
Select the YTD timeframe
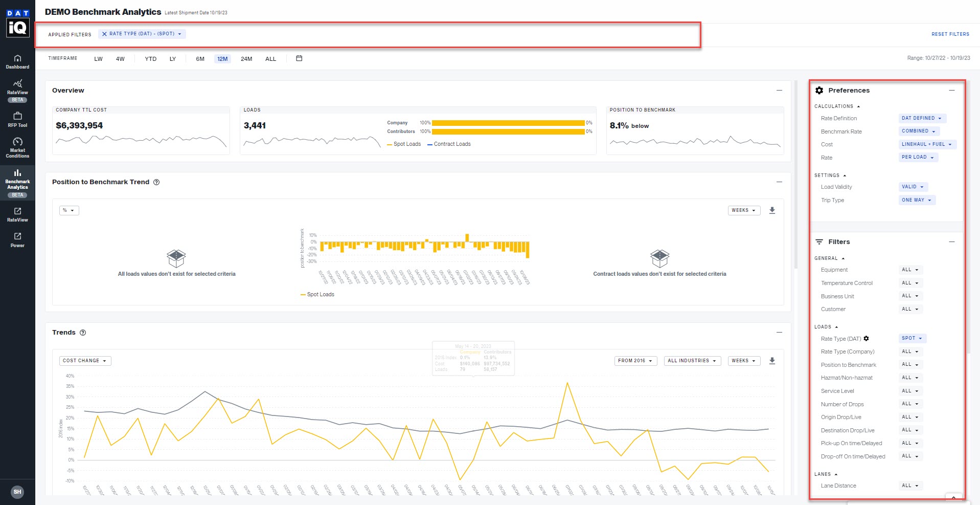click(150, 59)
